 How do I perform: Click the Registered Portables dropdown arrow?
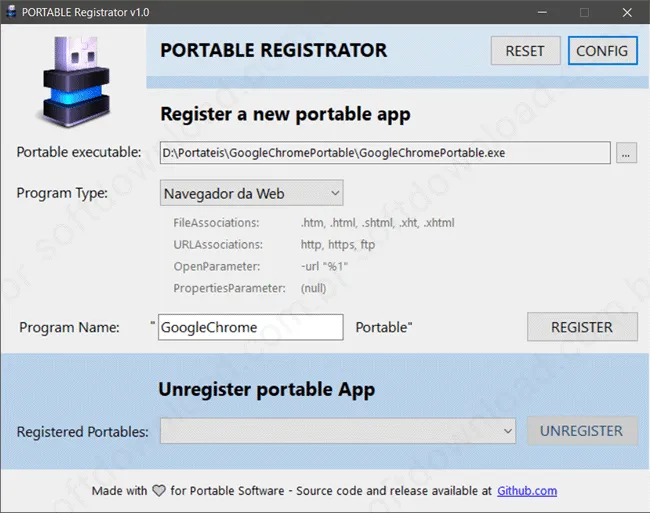click(507, 431)
